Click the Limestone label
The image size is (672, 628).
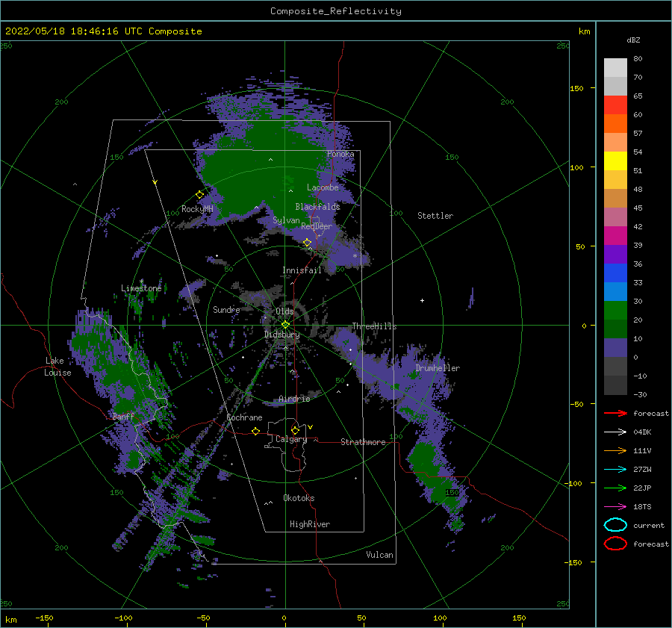click(141, 288)
